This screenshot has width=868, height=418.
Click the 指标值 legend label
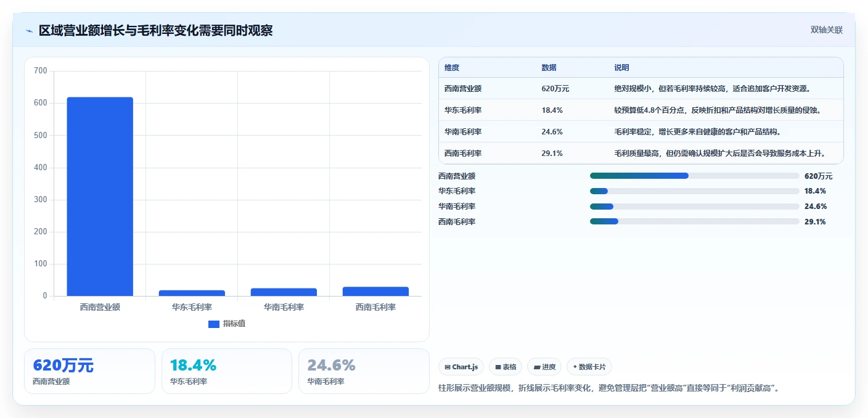234,324
